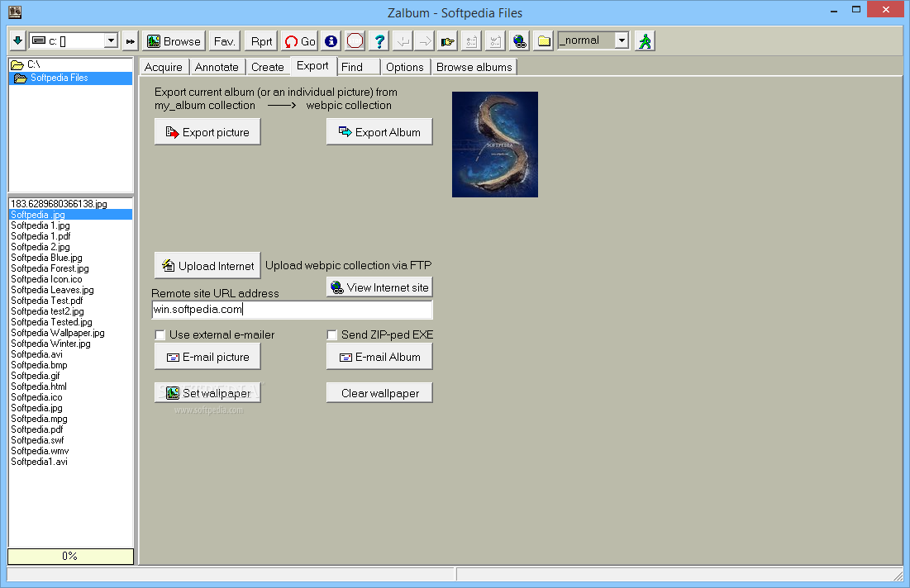Click the red stop sign icon
Viewport: 910px width, 588px height.
point(355,41)
